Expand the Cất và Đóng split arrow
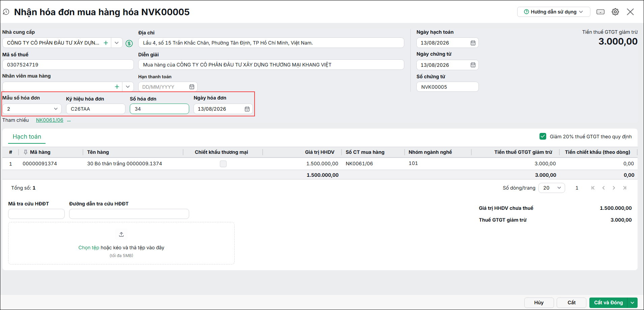 [x=633, y=303]
